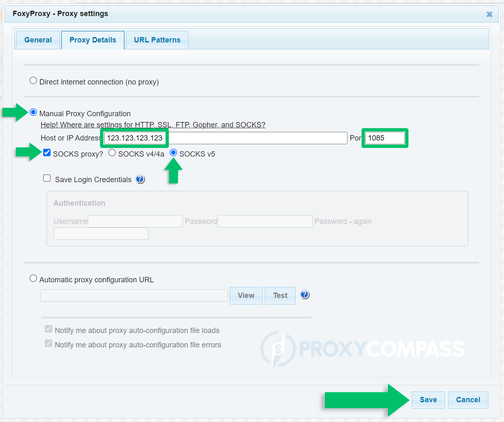Focus the Password again input field
Viewport: 504px width, 422px height.
[x=101, y=234]
